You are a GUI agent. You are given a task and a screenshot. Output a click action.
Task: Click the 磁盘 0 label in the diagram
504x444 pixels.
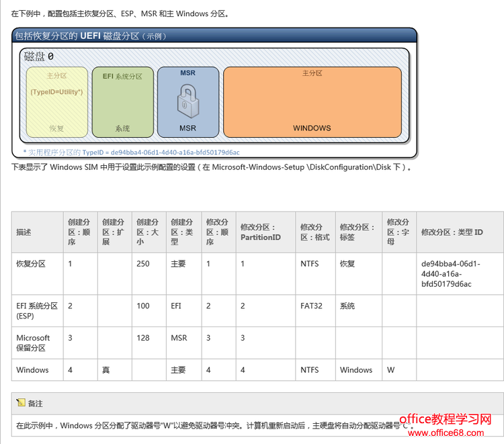point(38,56)
